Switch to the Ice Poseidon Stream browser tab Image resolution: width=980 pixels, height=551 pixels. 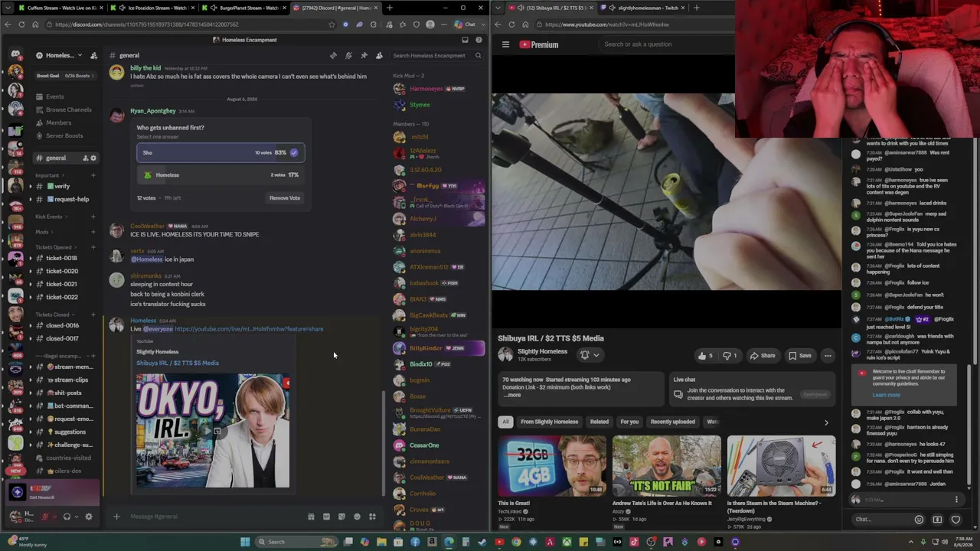pos(152,8)
